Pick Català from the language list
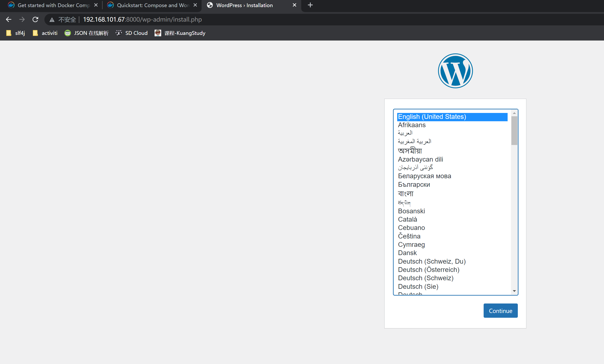Image resolution: width=604 pixels, height=364 pixels. click(407, 219)
